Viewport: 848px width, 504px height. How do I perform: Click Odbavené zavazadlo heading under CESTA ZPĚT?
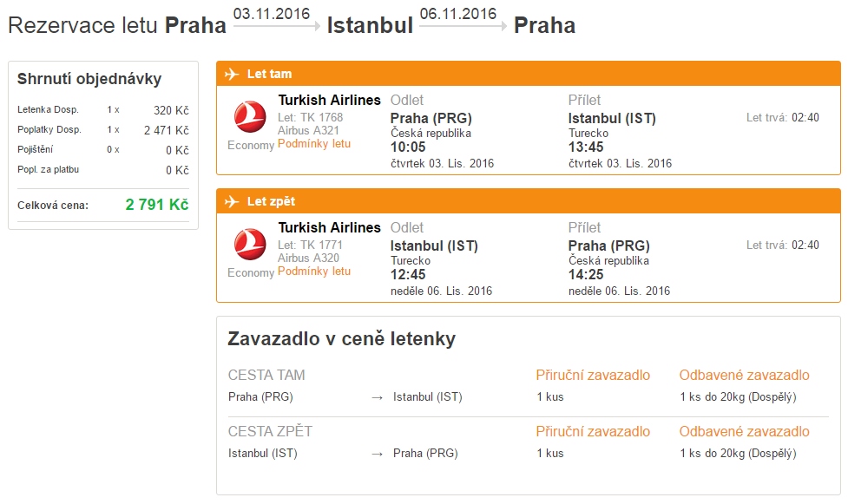[744, 431]
